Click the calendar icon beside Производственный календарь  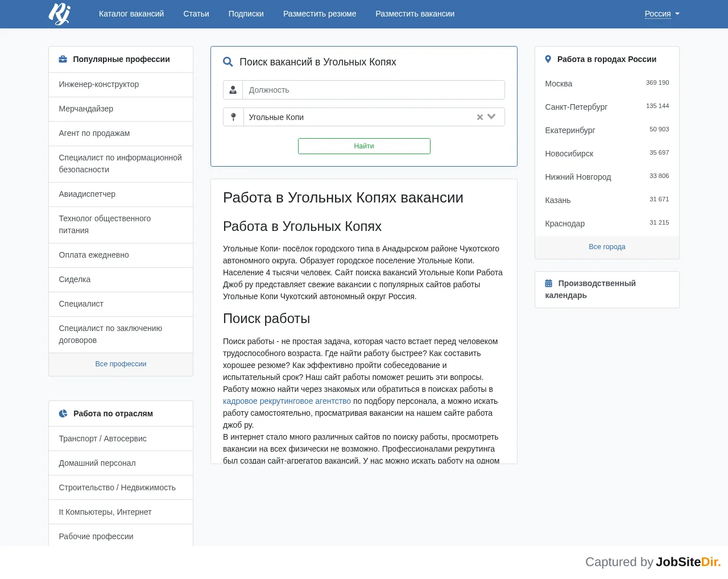point(549,283)
